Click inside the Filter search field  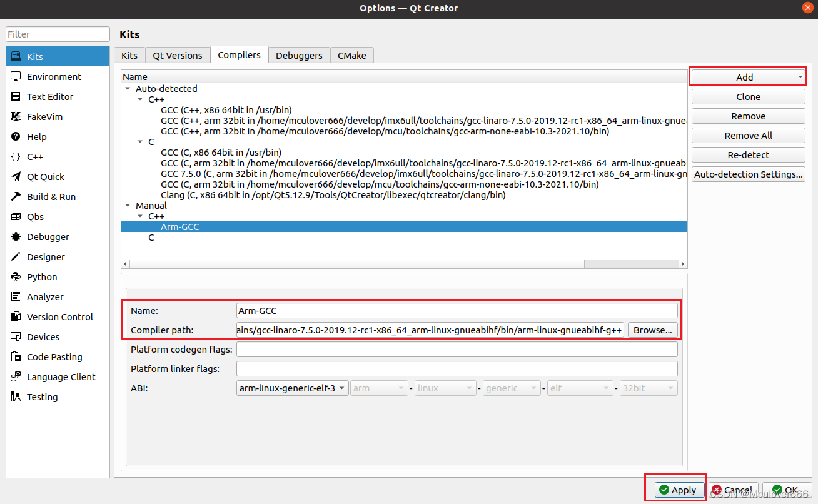tap(57, 34)
